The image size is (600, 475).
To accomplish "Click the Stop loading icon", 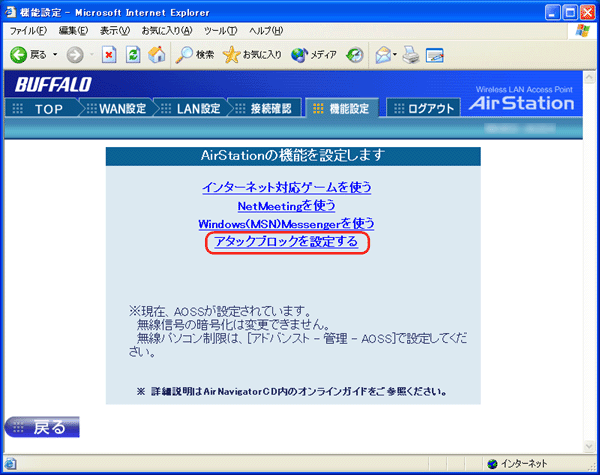I will 109,55.
